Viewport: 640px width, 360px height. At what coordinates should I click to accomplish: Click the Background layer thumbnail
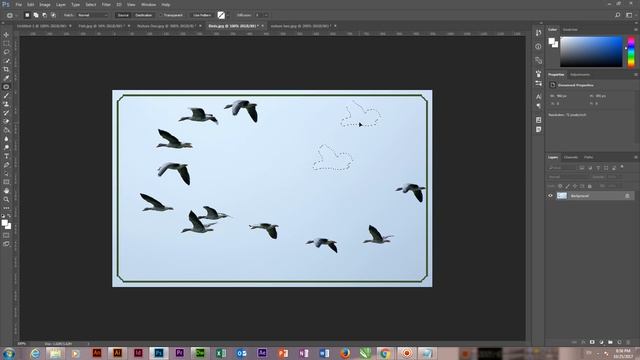click(x=562, y=196)
